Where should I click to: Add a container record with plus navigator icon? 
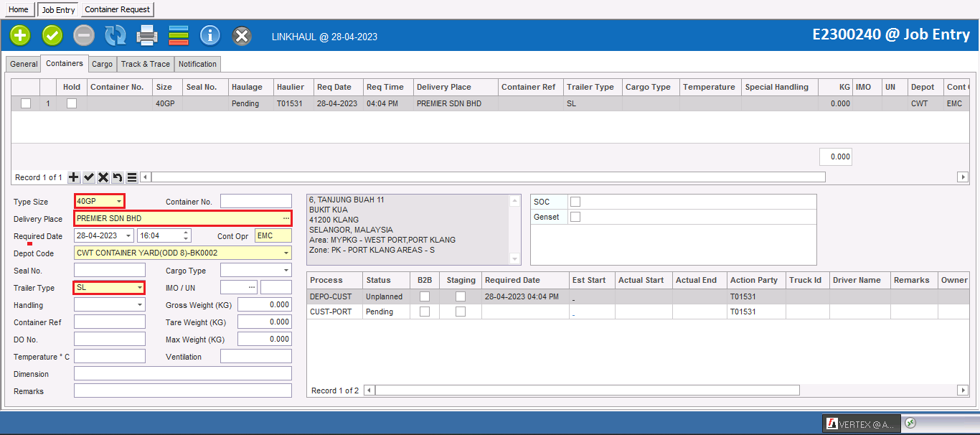[x=74, y=177]
